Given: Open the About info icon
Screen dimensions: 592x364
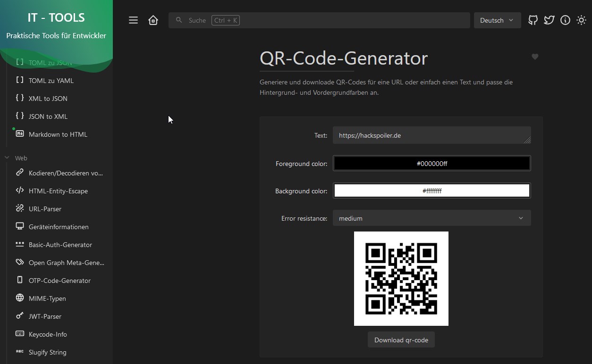Looking at the screenshot, I should (565, 20).
